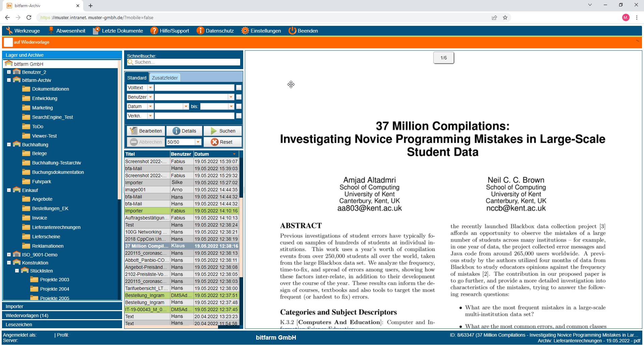Open the 50/50 result count dropdown
This screenshot has width=644, height=345.
click(198, 142)
